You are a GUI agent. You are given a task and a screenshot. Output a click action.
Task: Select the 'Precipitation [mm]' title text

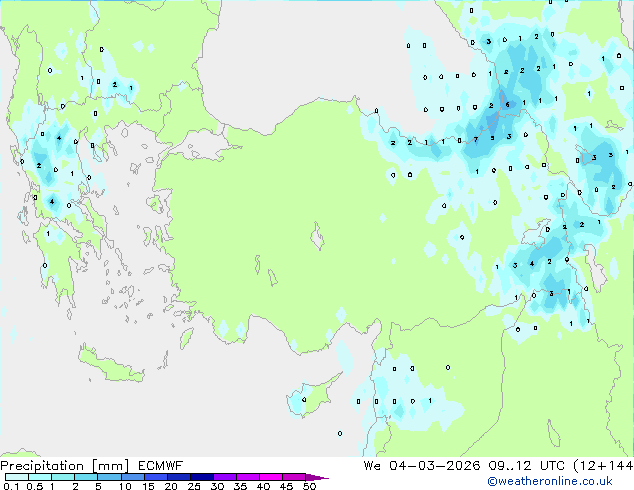[65, 466]
